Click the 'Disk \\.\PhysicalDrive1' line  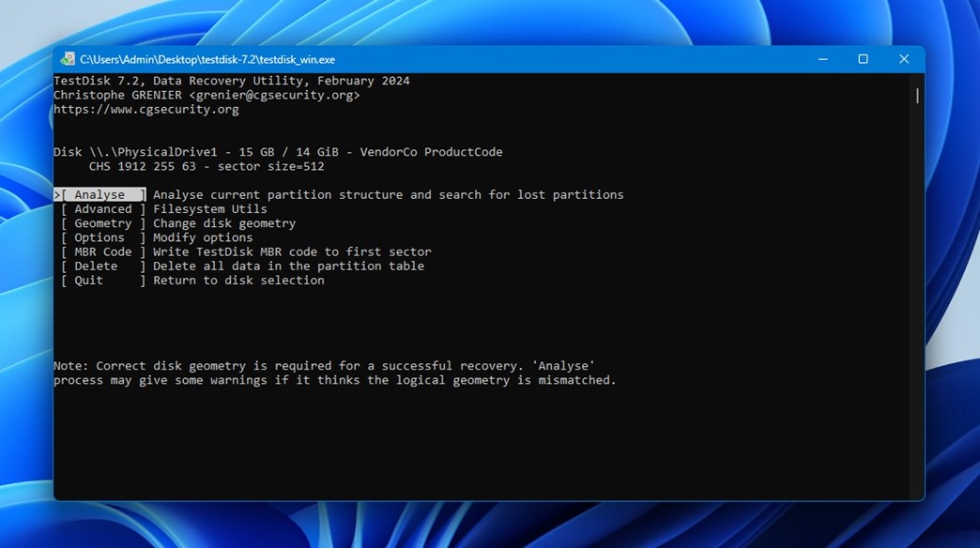278,152
